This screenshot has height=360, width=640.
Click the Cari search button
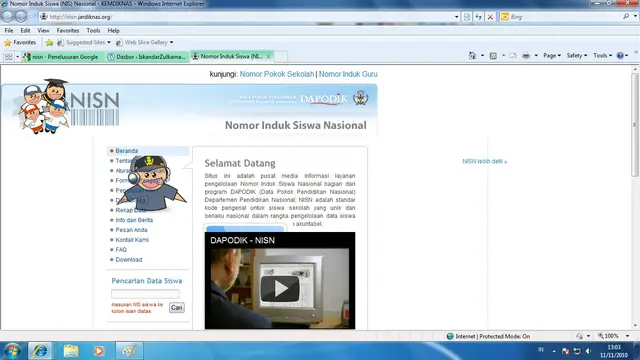click(177, 308)
